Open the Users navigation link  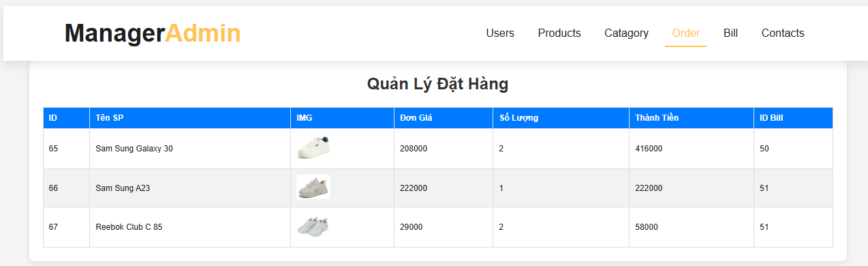500,33
